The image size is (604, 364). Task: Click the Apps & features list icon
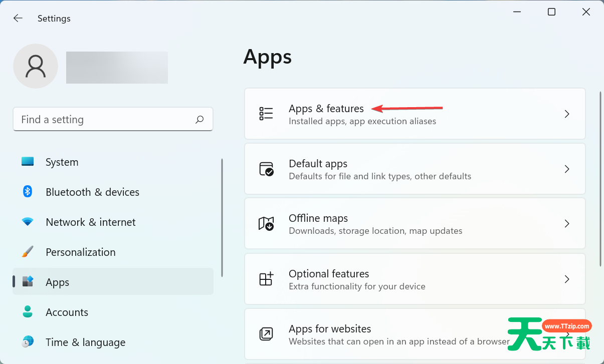(266, 114)
